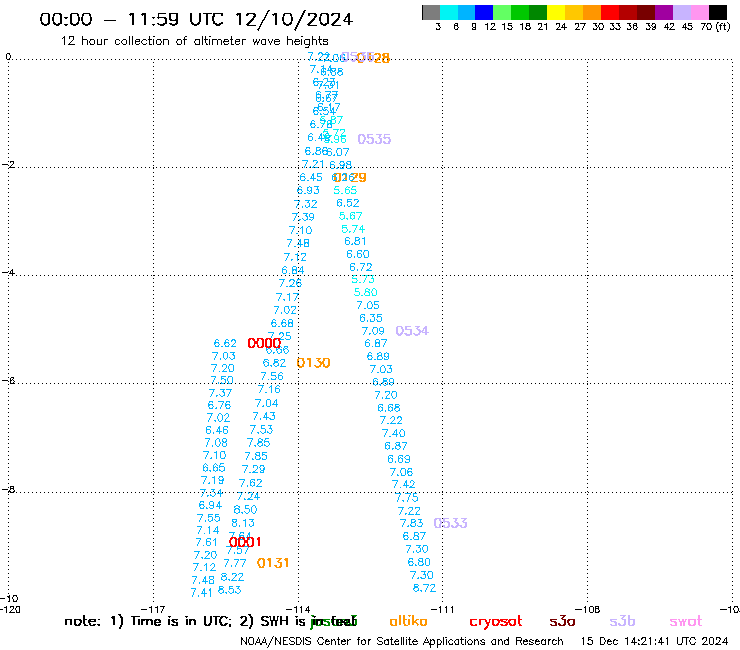Click the gray swatch in the color scale

point(431,12)
